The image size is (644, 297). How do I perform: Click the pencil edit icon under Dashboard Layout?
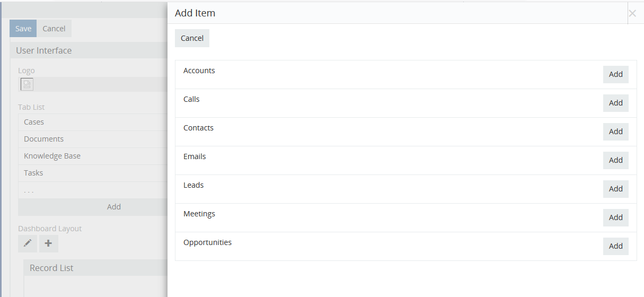tap(28, 243)
